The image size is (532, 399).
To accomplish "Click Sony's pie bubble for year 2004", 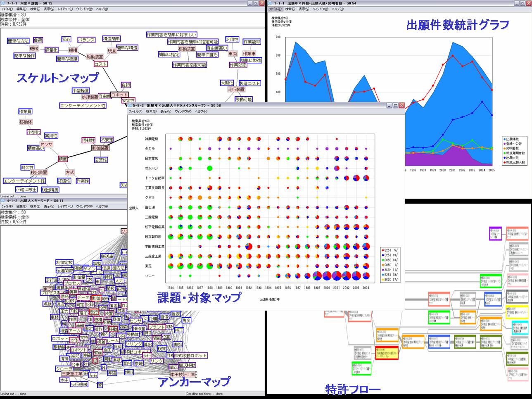I will click(366, 275).
